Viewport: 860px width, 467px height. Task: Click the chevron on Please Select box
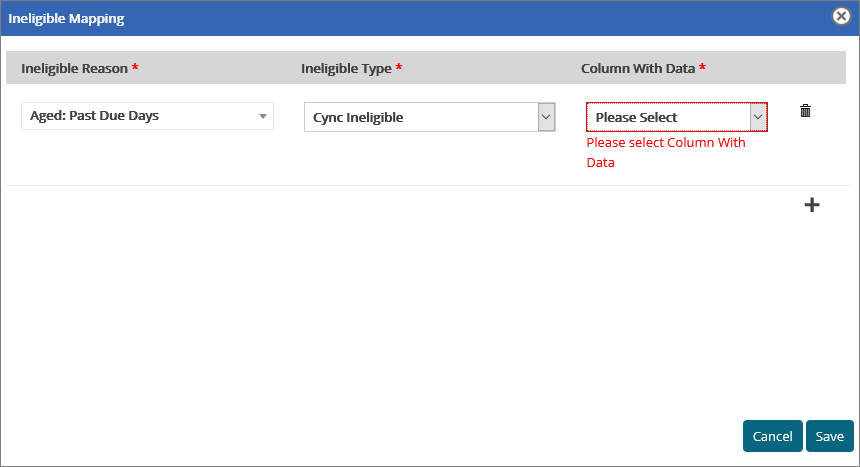click(x=758, y=117)
